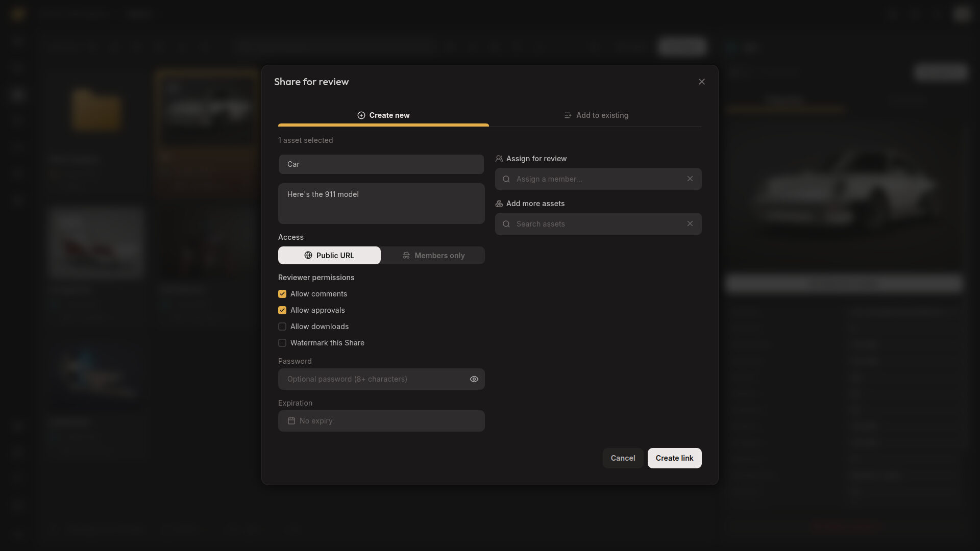Select Members only access

[433, 255]
